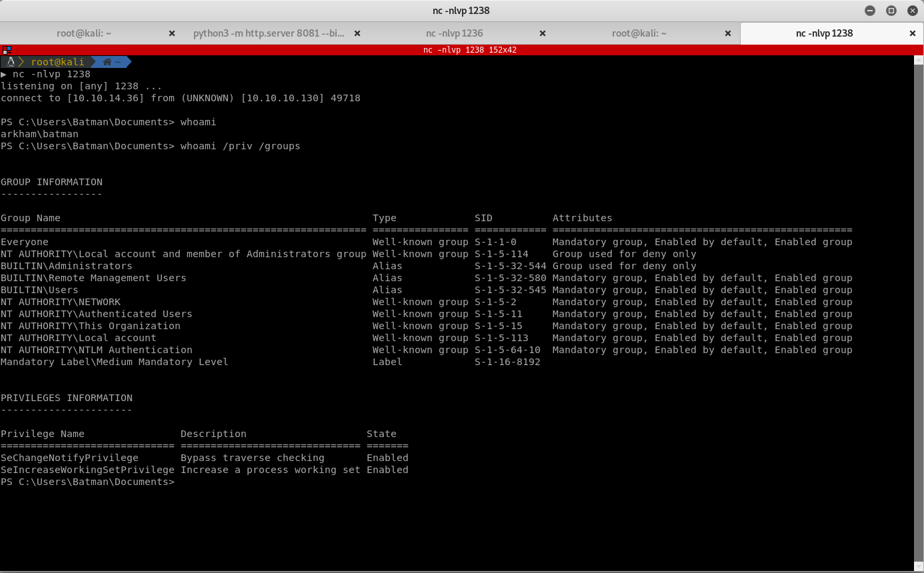The width and height of the screenshot is (924, 573).
Task: Click the 'GROUP INFORMATION' heading
Action: pos(52,182)
